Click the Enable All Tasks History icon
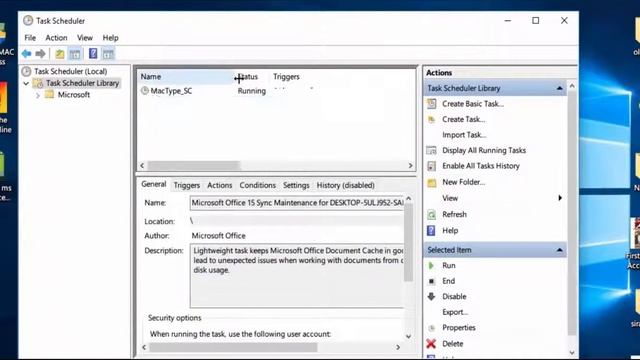Image resolution: width=640 pixels, height=360 pixels. 431,166
